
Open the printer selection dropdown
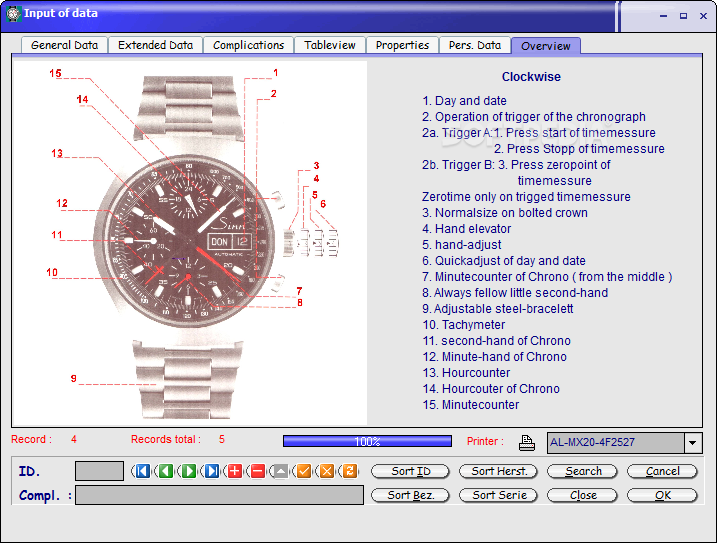coord(693,443)
